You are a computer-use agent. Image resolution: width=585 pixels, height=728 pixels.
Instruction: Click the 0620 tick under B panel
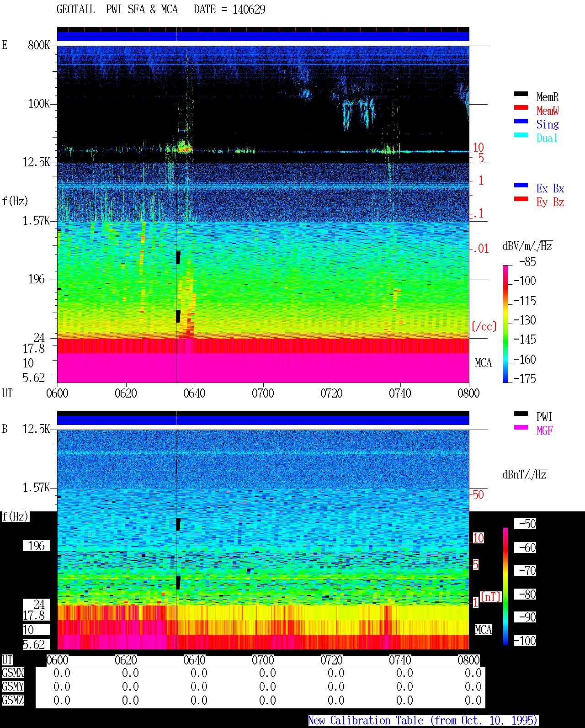(x=126, y=660)
